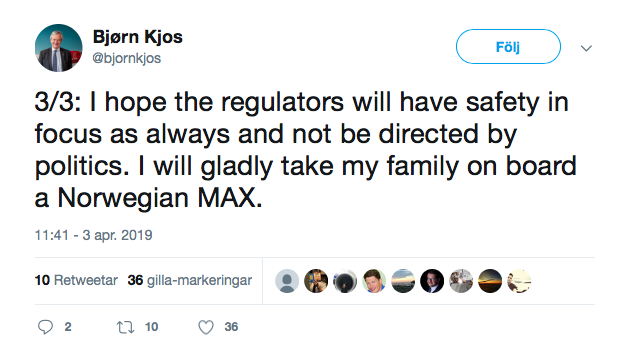The height and width of the screenshot is (364, 629).
Task: Open the second liker avatar in row
Action: click(x=316, y=281)
